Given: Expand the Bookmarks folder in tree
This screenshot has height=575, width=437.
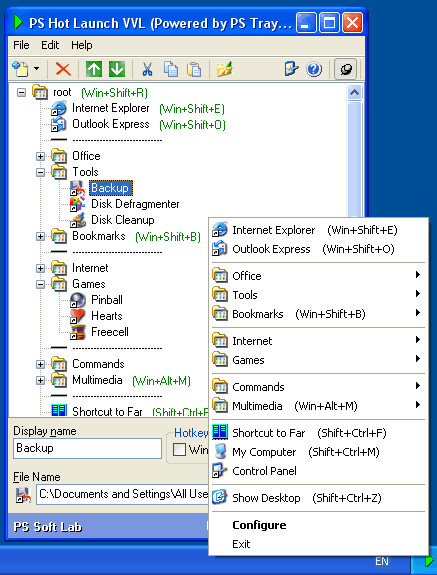Looking at the screenshot, I should (40, 237).
